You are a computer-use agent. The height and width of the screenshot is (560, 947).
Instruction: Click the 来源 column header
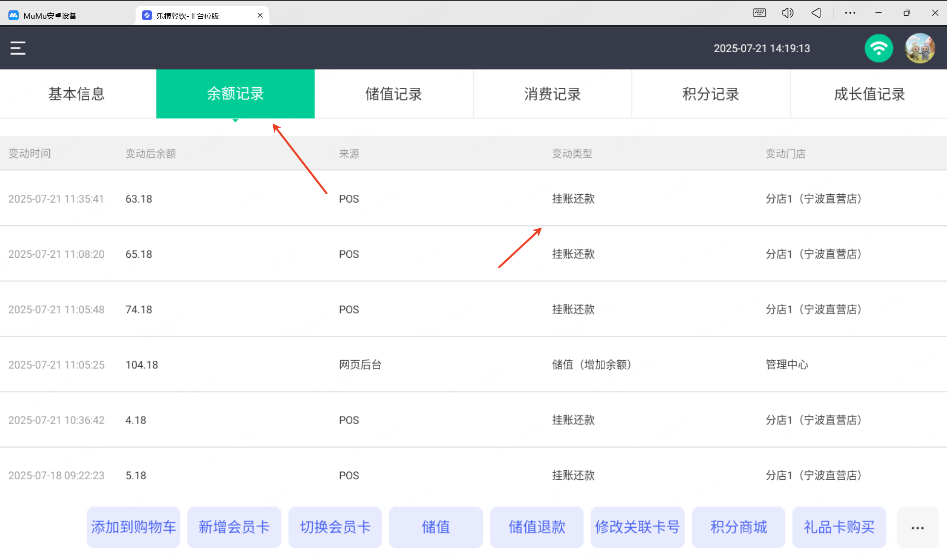pos(349,153)
